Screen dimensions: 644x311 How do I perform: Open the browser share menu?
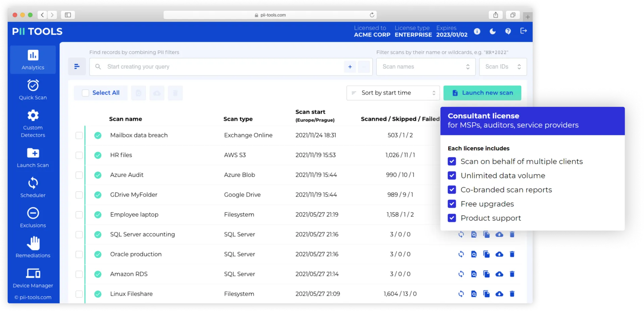(x=495, y=15)
